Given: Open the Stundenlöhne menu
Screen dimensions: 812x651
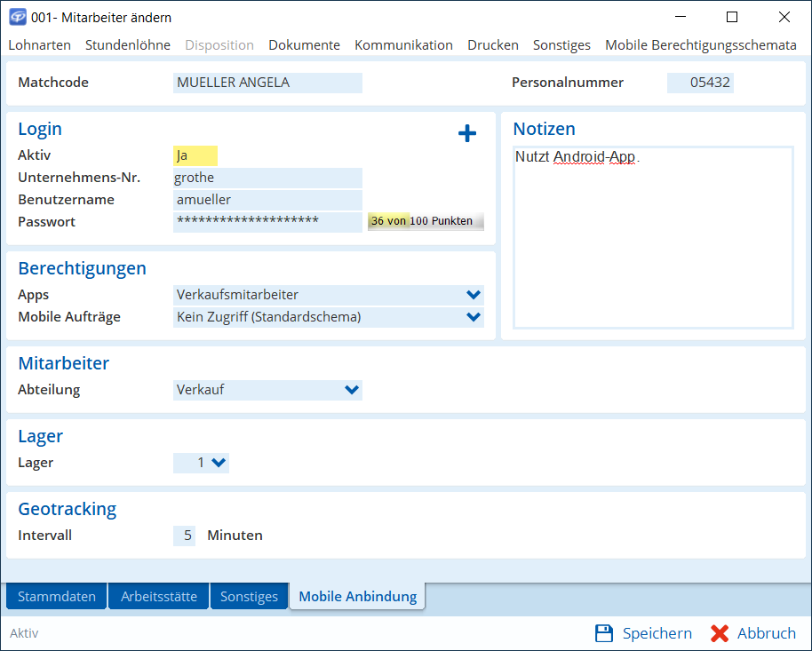Looking at the screenshot, I should 128,44.
